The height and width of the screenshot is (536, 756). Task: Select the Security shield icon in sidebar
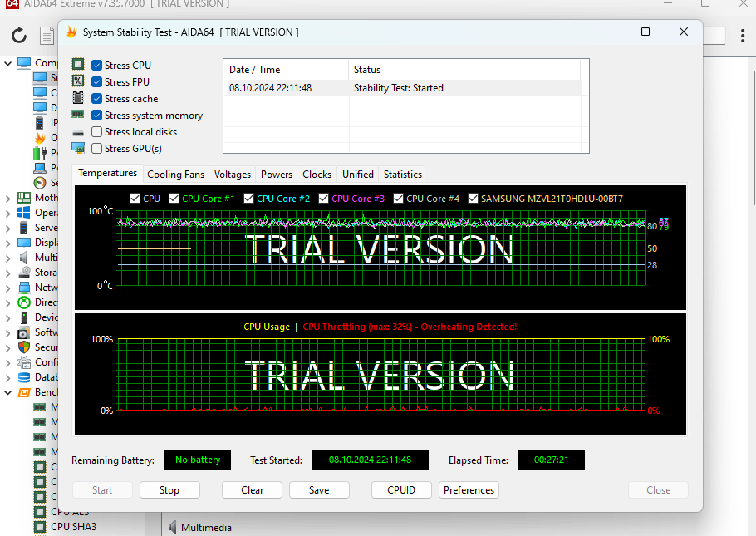24,347
